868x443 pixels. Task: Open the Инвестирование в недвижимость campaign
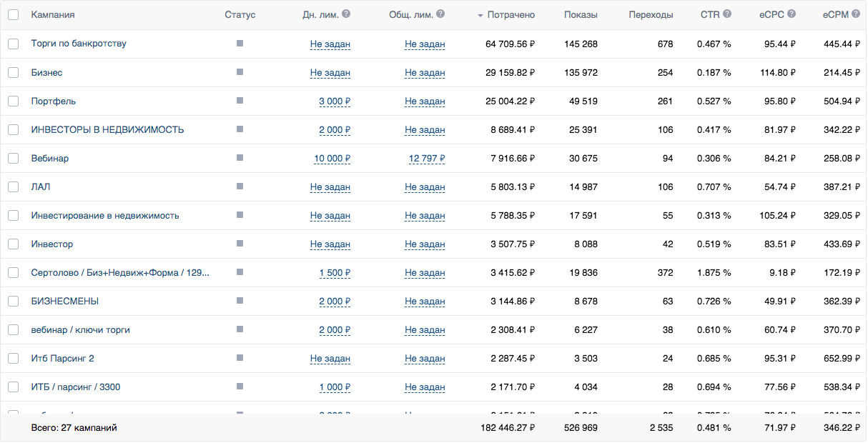[105, 215]
